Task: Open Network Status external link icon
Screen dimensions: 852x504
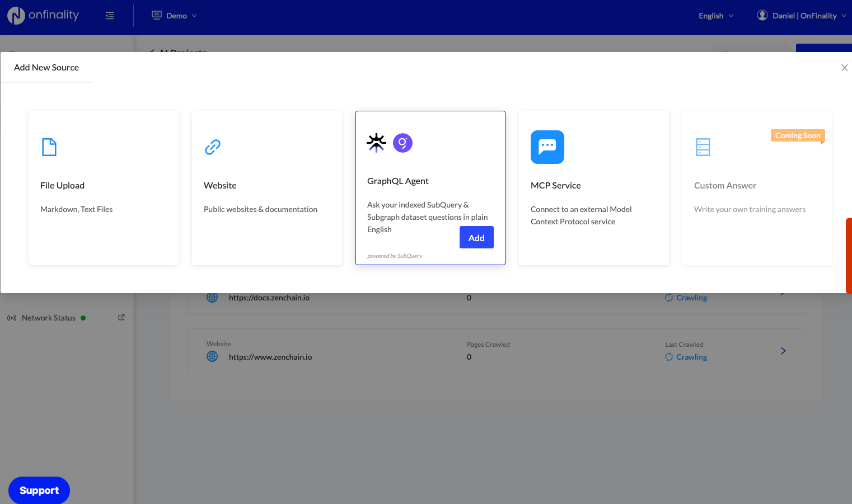Action: pos(121,317)
